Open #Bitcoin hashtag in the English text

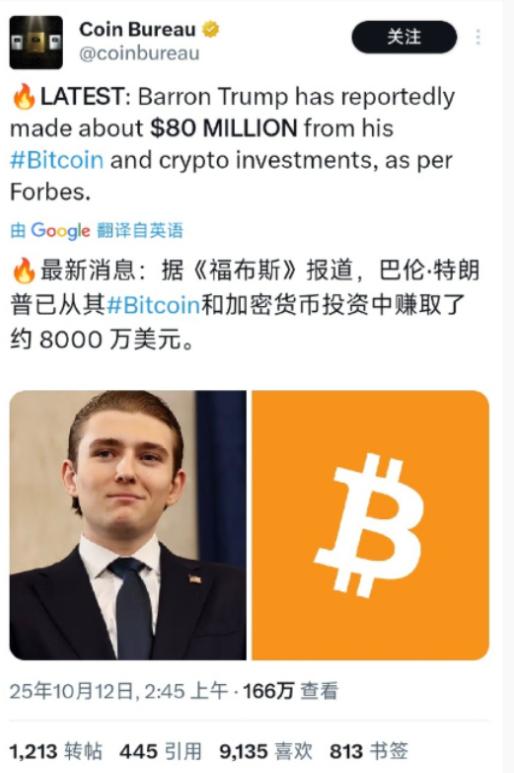(57, 160)
